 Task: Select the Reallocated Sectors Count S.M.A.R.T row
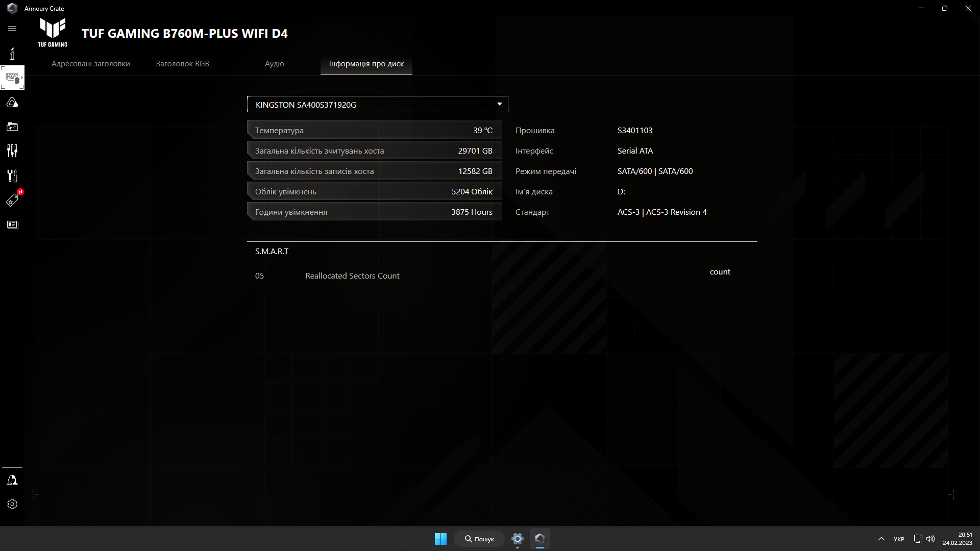point(352,276)
